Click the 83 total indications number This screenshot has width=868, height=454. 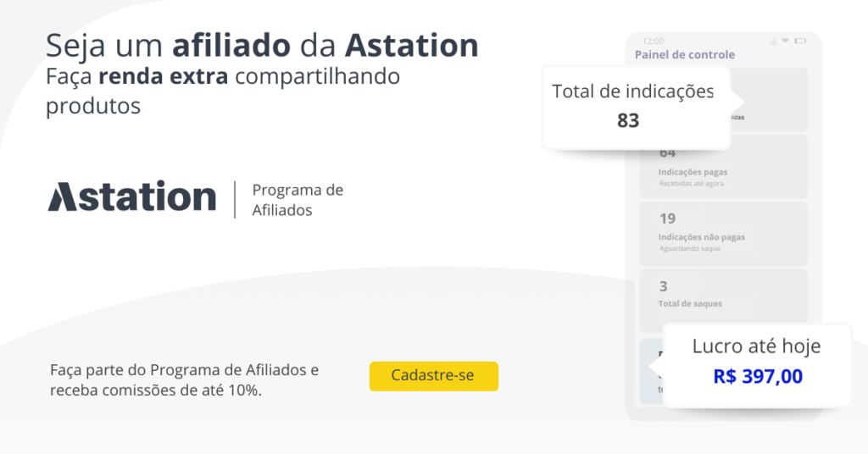[628, 120]
